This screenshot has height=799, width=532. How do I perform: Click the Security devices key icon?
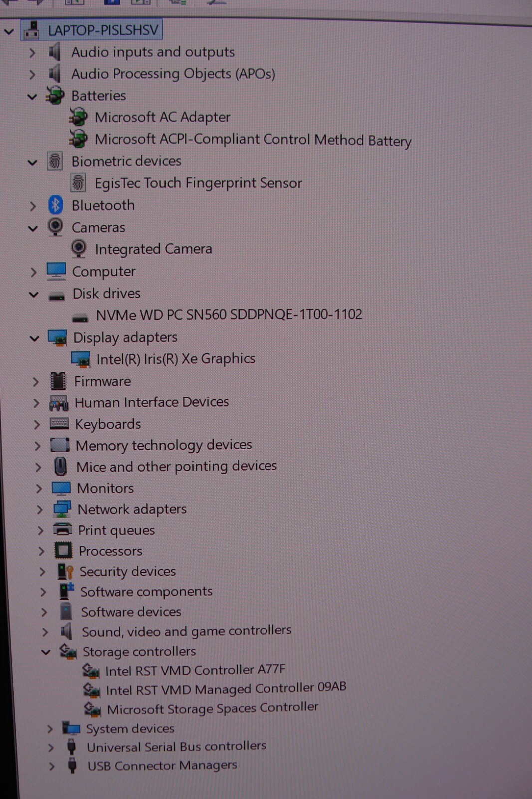(65, 572)
